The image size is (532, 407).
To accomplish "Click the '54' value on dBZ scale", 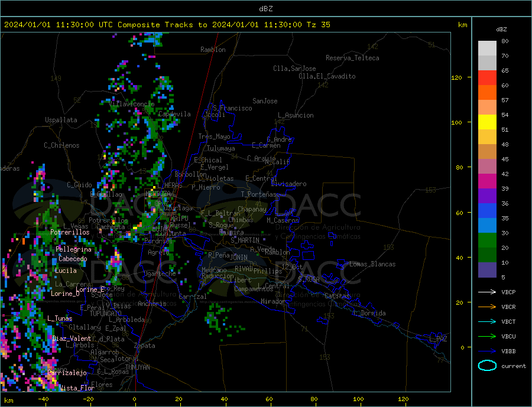I will [x=505, y=115].
